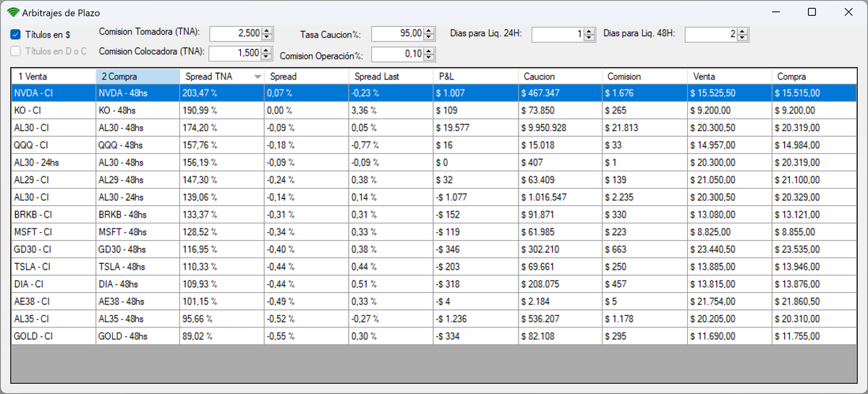Sort by the P&L column header
Image resolution: width=868 pixels, height=394 pixels.
click(x=475, y=77)
